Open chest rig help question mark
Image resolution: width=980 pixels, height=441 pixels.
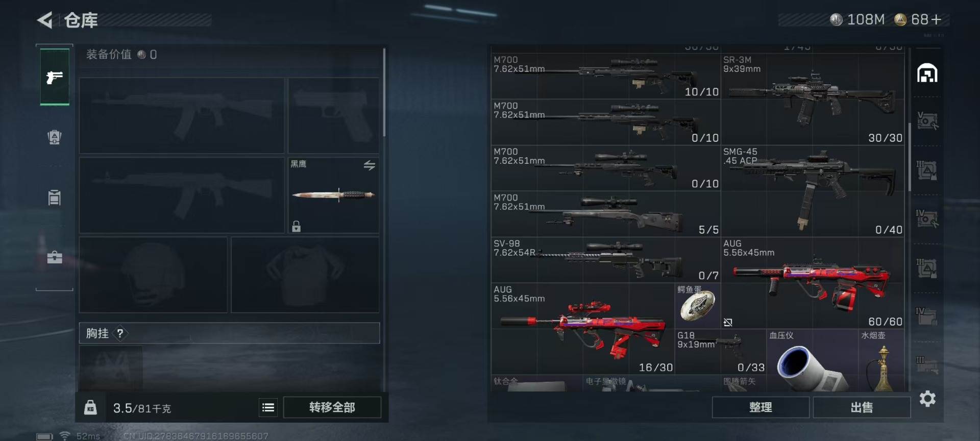120,333
